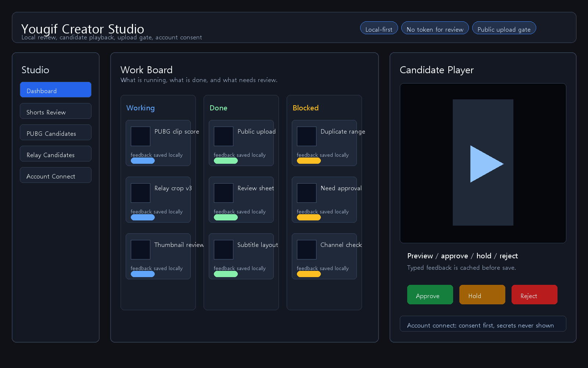Click the Local-first status pill
Viewport: 588px width, 368px height.
pyautogui.click(x=379, y=28)
